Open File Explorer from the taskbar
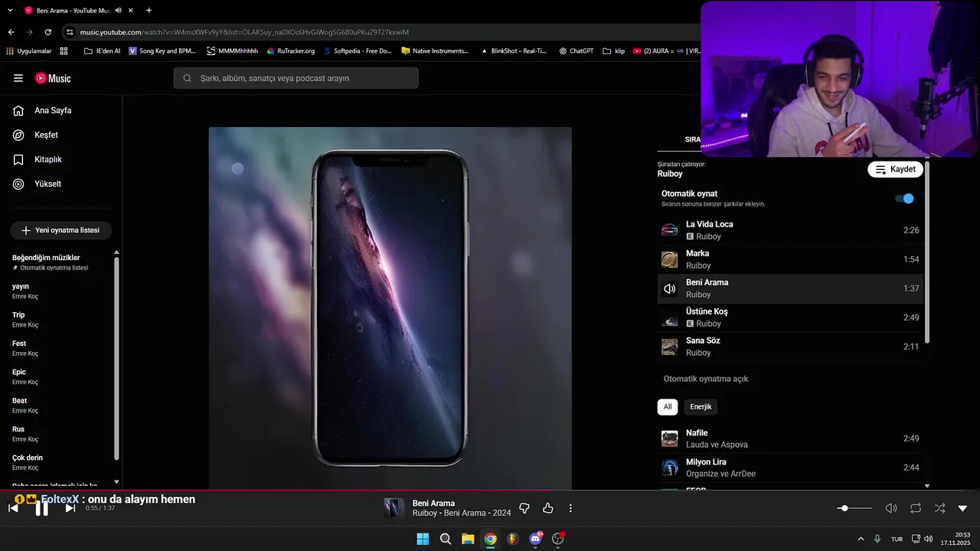The width and height of the screenshot is (980, 551). [468, 539]
